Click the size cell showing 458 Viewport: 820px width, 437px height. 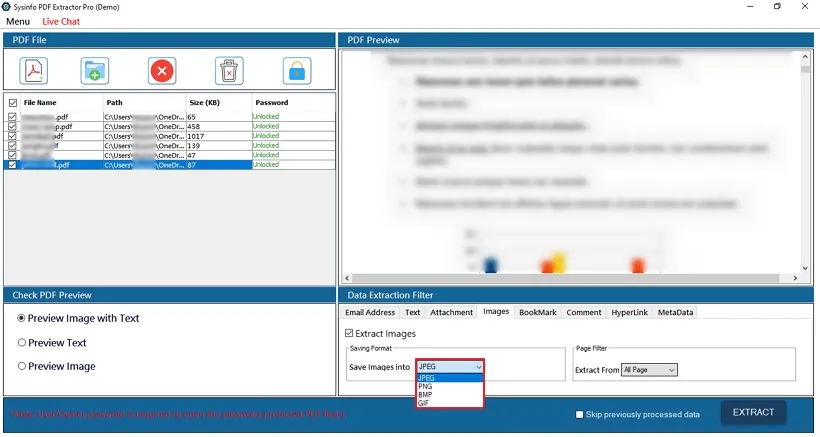[x=219, y=126]
